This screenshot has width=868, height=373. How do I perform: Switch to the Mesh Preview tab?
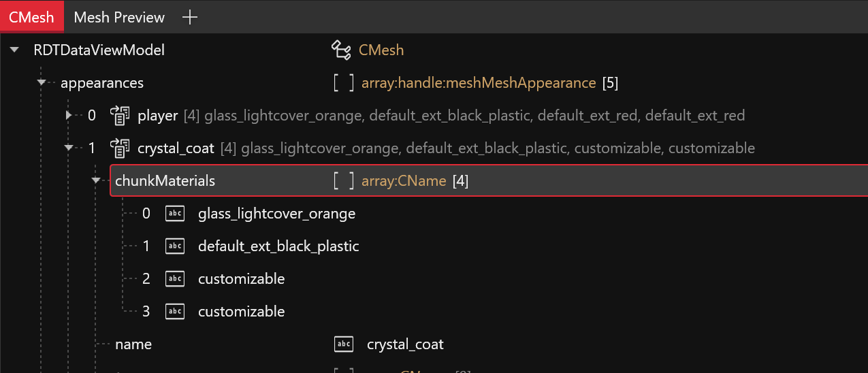coord(119,17)
